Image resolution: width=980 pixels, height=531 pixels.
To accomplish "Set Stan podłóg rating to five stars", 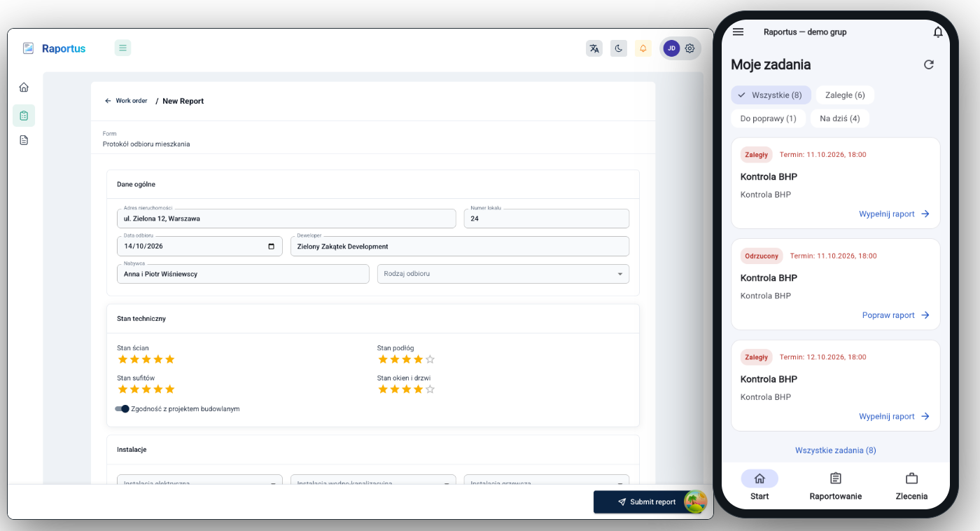I will (x=430, y=359).
